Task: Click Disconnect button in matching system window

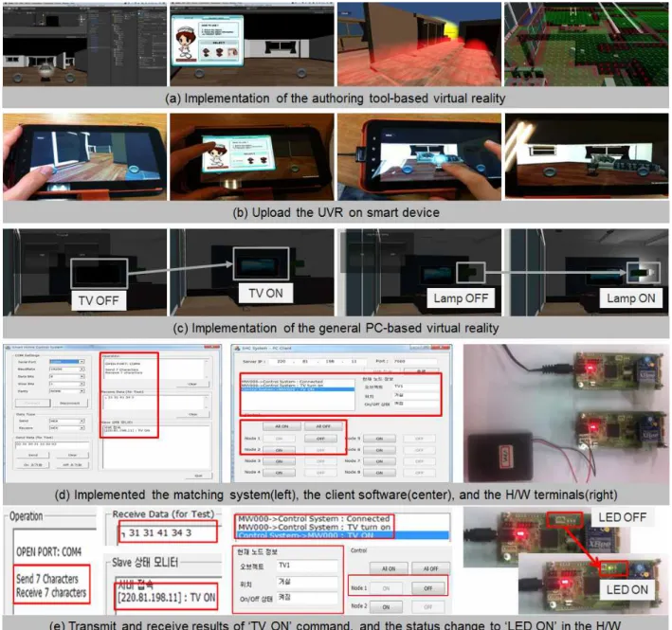Action: (70, 403)
